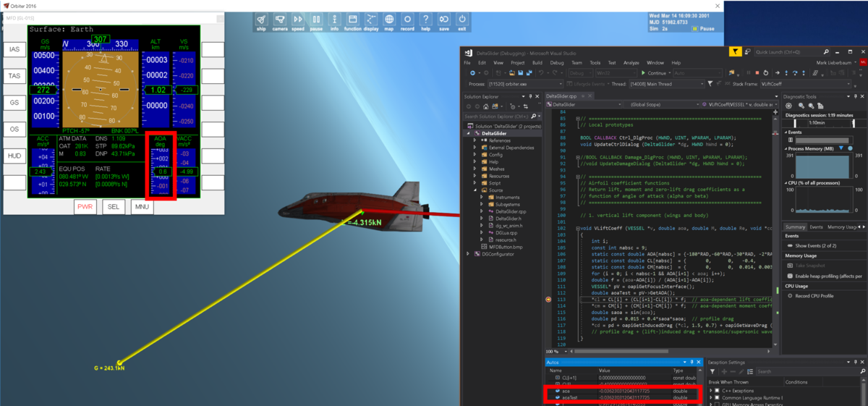Collapse the Source folder node
Viewport: 868px width, 406px height.
475,190
